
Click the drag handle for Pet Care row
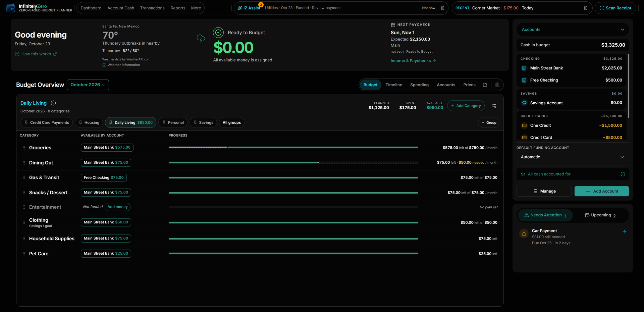[x=24, y=254]
